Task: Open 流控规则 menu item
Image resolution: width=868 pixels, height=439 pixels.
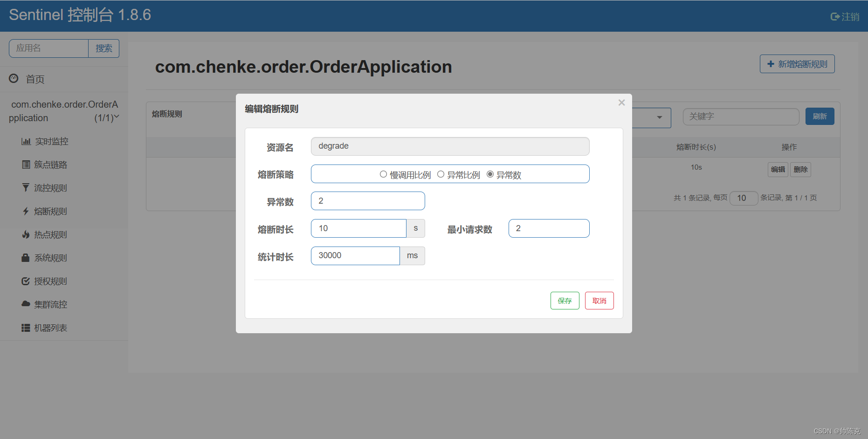Action: pos(51,188)
